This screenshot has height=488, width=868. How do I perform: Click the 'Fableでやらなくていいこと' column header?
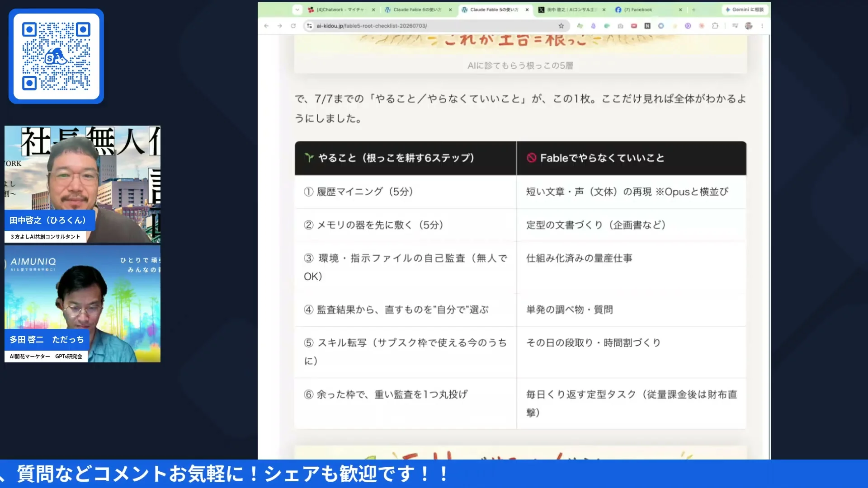[632, 158]
